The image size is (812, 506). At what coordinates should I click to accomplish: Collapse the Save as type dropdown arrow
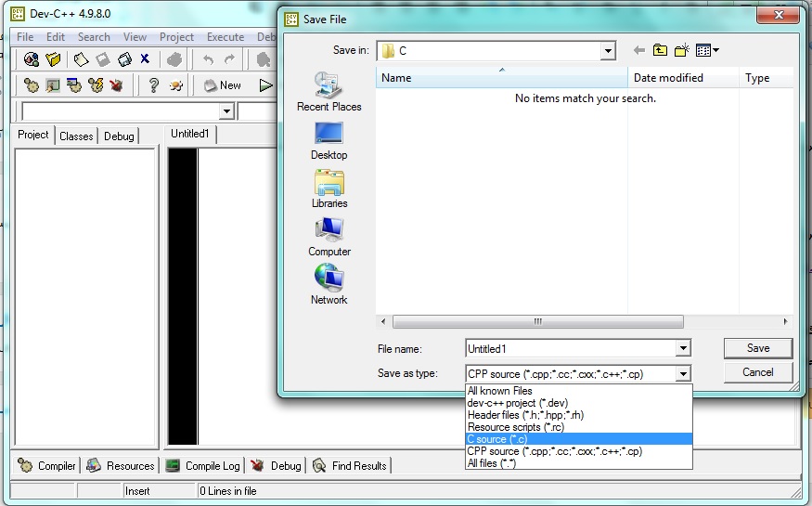coord(683,373)
